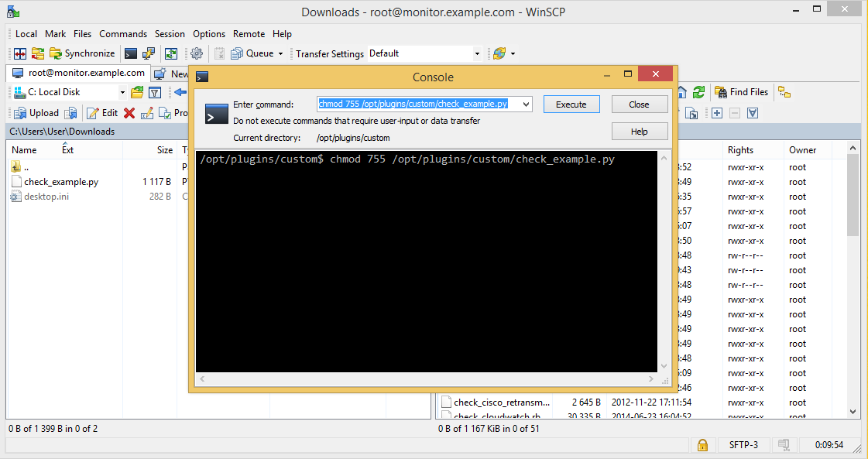Open in PuTTY toolbar icon

coord(149,53)
